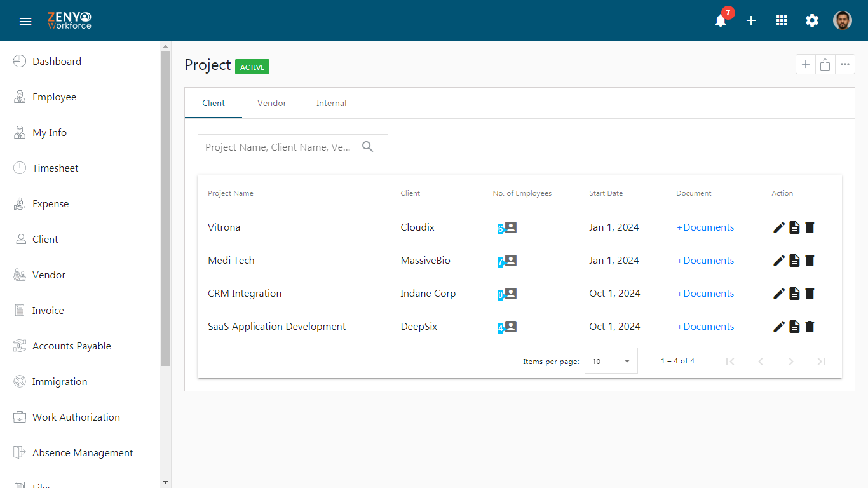Click the Cloudix client cell
The height and width of the screenshot is (488, 868).
(x=417, y=227)
